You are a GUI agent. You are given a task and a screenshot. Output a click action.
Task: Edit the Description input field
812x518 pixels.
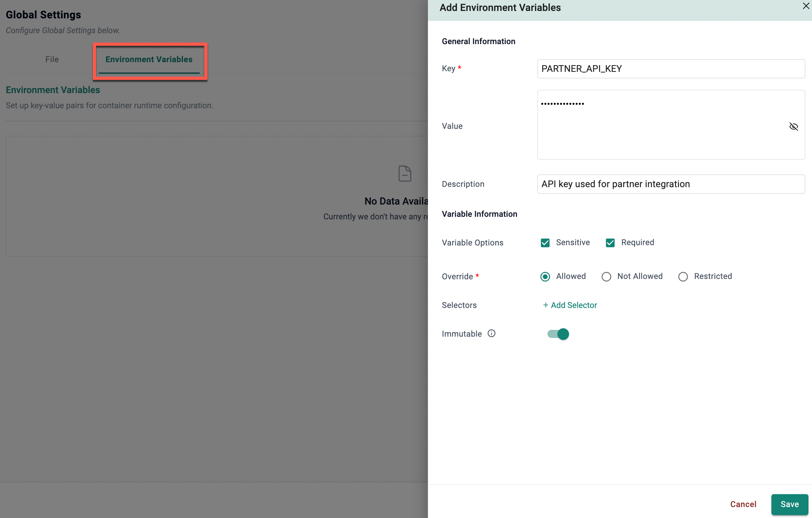coord(671,184)
